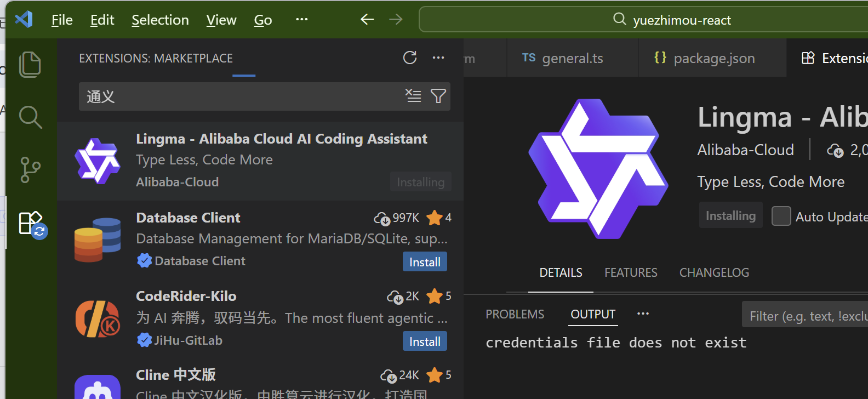Refresh the extensions marketplace list
The image size is (868, 399).
[410, 58]
